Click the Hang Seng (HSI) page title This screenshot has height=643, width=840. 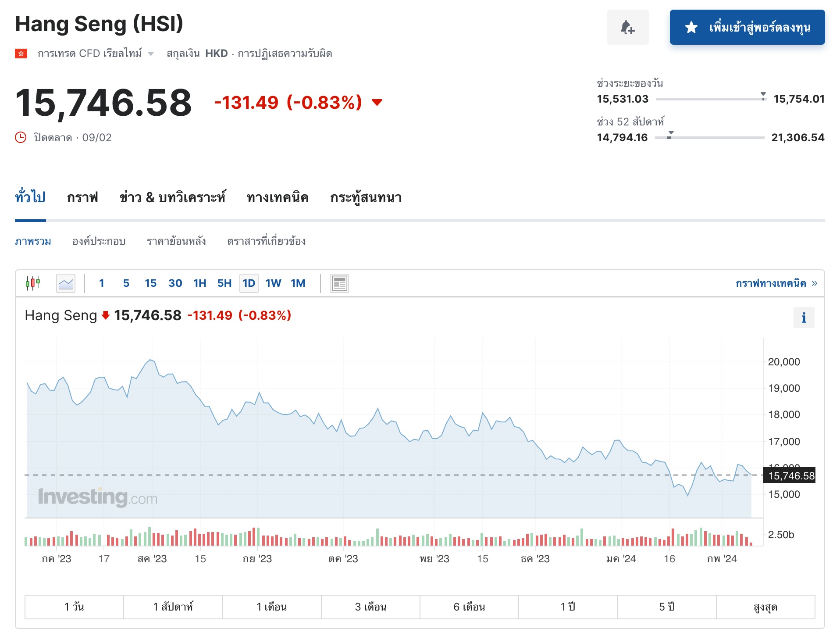99,24
